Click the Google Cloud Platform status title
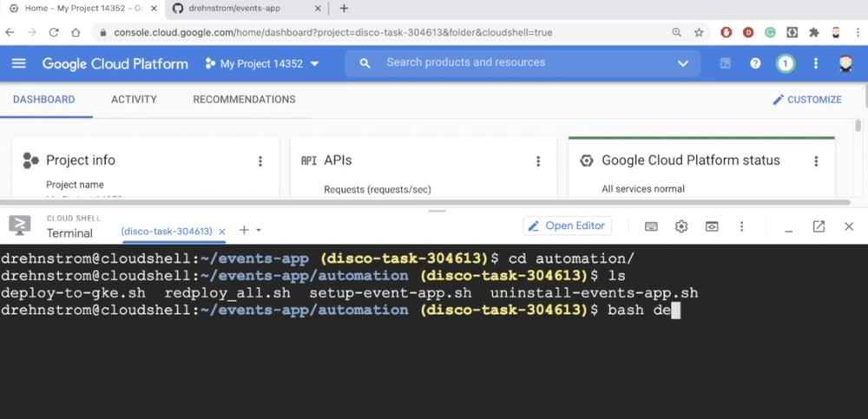This screenshot has width=868, height=419. tap(691, 160)
